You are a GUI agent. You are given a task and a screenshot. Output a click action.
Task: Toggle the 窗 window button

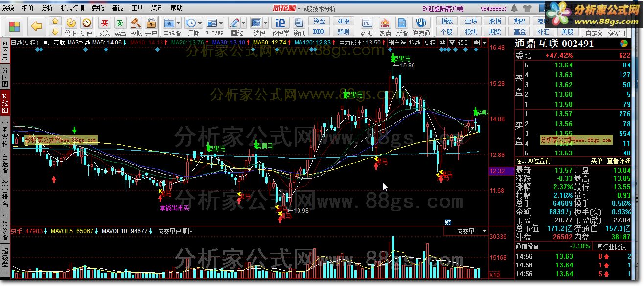(452, 43)
